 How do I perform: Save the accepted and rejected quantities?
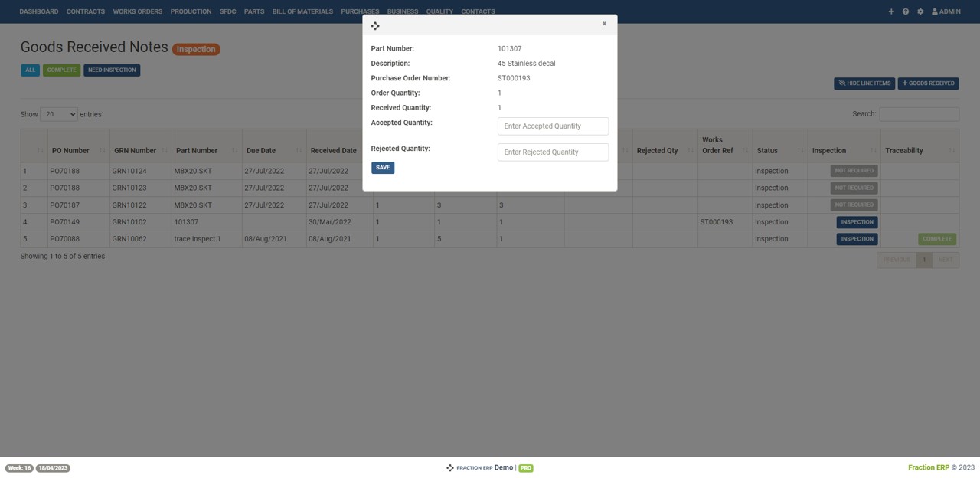(x=382, y=167)
